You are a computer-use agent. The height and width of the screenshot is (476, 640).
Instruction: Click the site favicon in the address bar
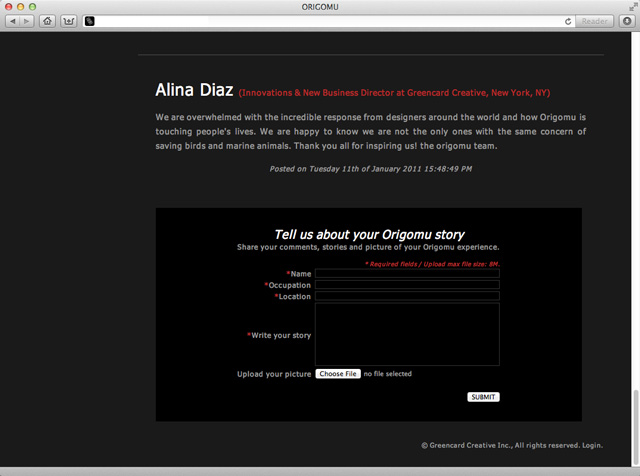pos(89,21)
